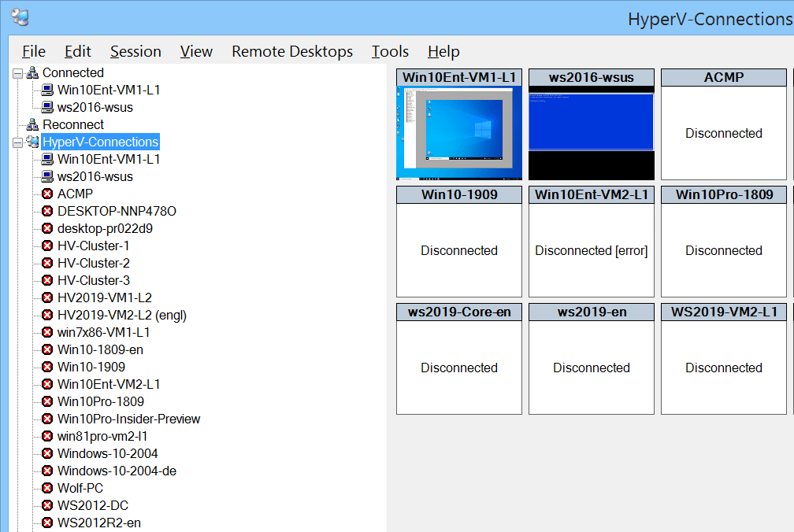The image size is (794, 532).
Task: Click the disconnected icon beside HV-Cluster-1
Action: (x=47, y=246)
